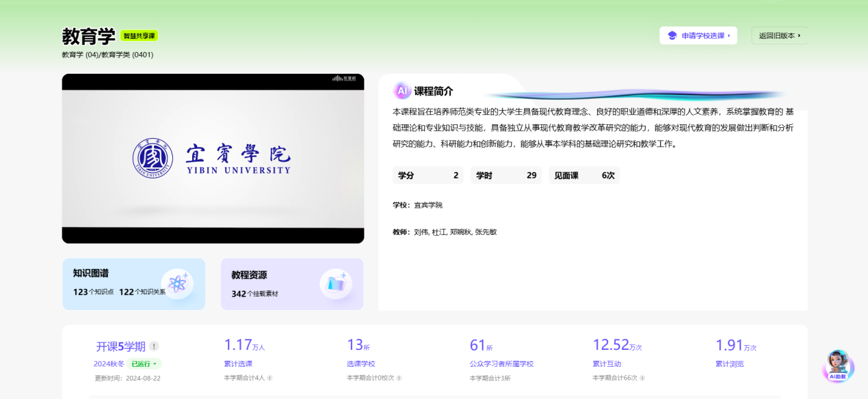
Task: Click teacher name 刘伟
Action: 421,232
